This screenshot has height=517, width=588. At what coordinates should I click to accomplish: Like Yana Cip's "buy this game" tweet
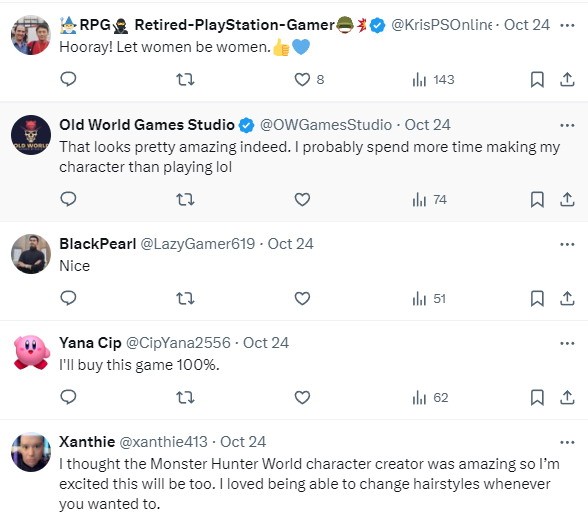click(302, 397)
